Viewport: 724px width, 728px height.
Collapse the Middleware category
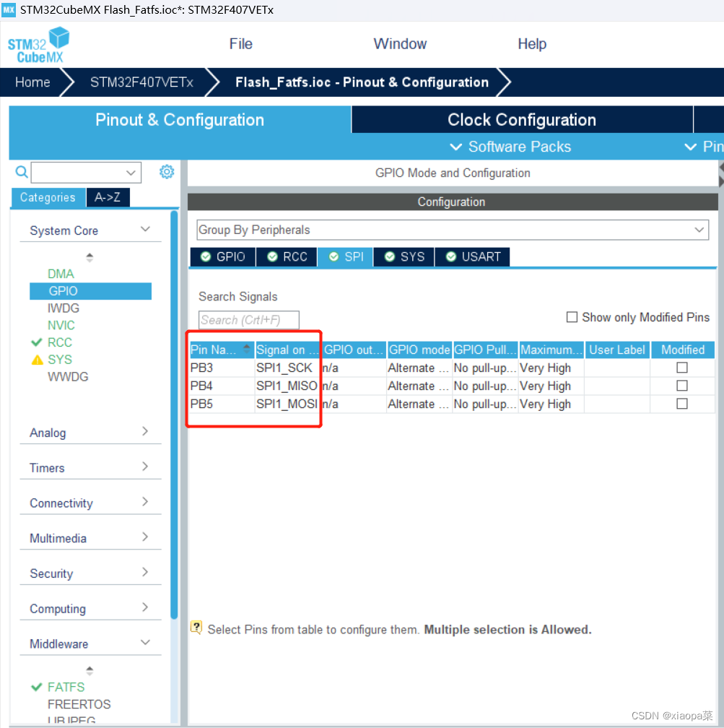point(145,643)
